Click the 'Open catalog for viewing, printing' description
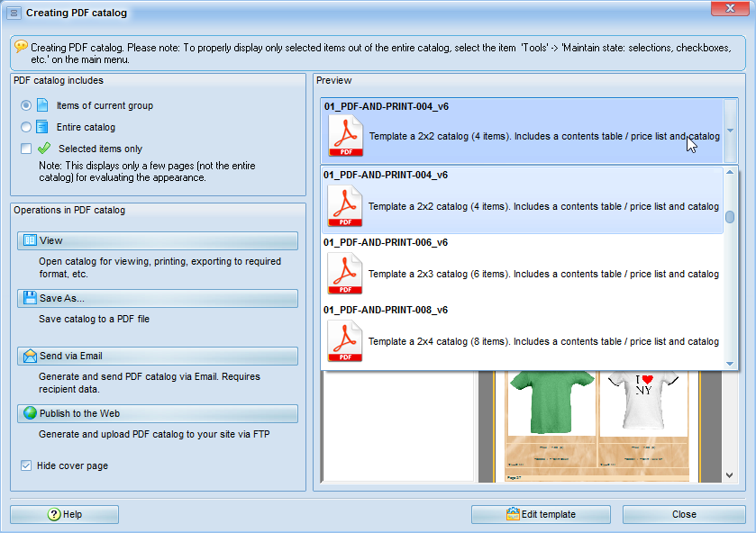 coord(160,267)
